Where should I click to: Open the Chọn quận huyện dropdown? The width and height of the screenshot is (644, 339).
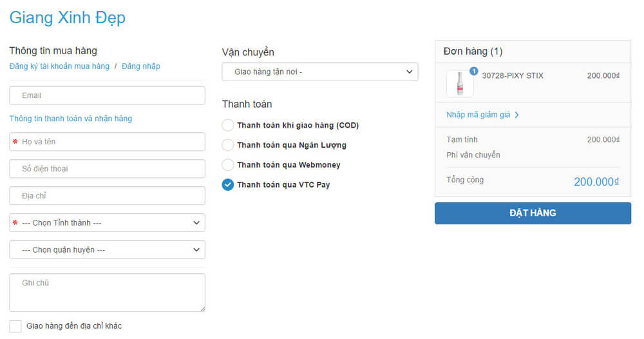pyautogui.click(x=107, y=250)
